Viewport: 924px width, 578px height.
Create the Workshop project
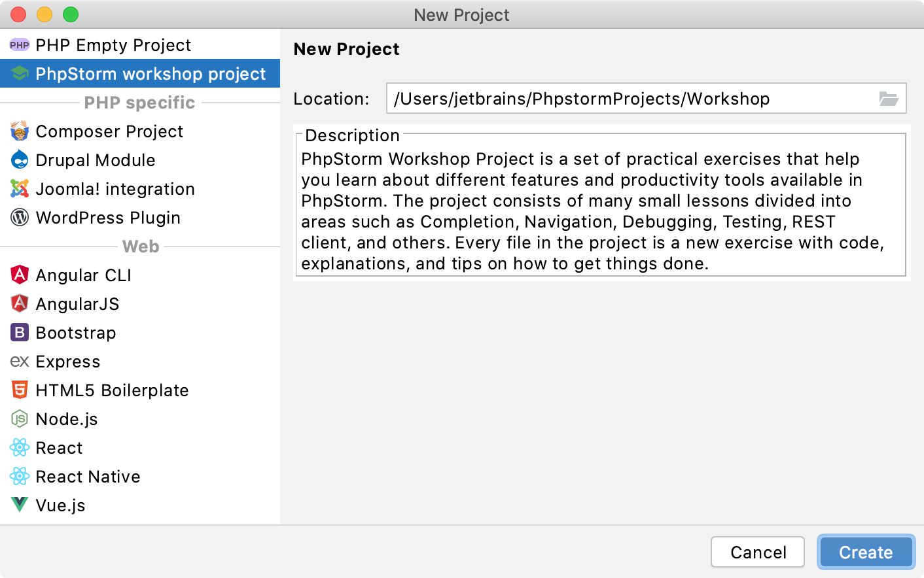[865, 552]
